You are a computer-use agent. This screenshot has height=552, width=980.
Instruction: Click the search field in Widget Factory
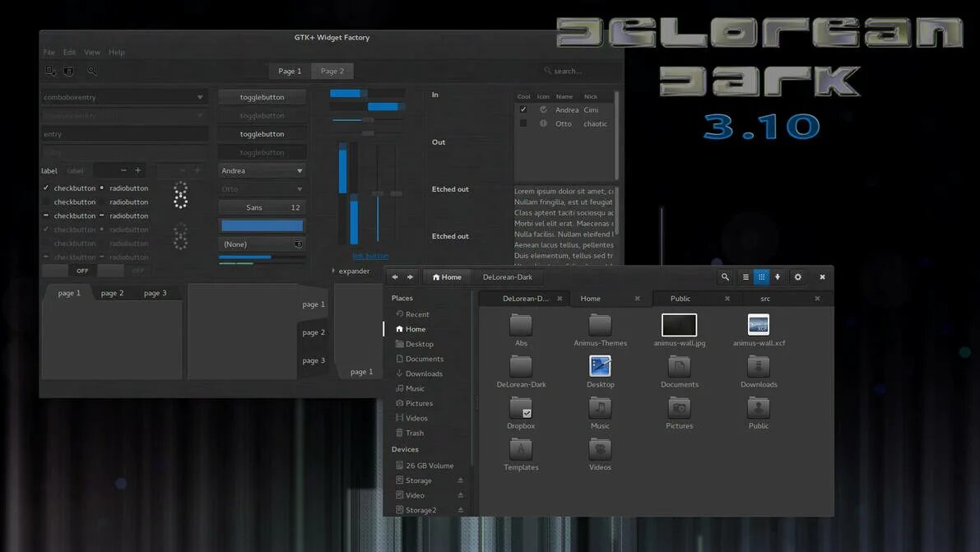tap(578, 72)
